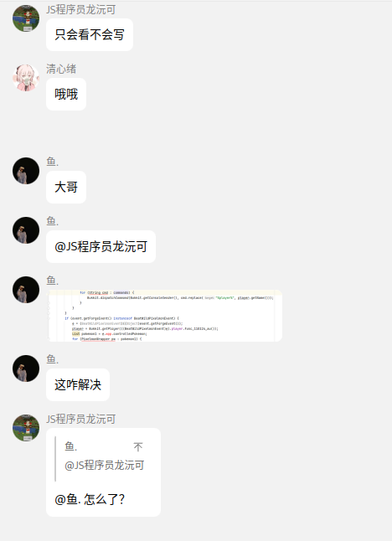The height and width of the screenshot is (541, 392).
Task: Click username JS程序员龙沅可 above 只会看不会写
Action: click(80, 10)
